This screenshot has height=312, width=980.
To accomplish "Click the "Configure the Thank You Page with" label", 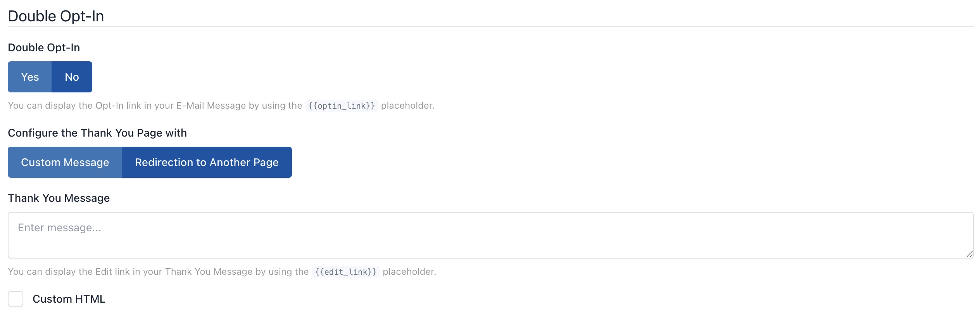I will [97, 133].
